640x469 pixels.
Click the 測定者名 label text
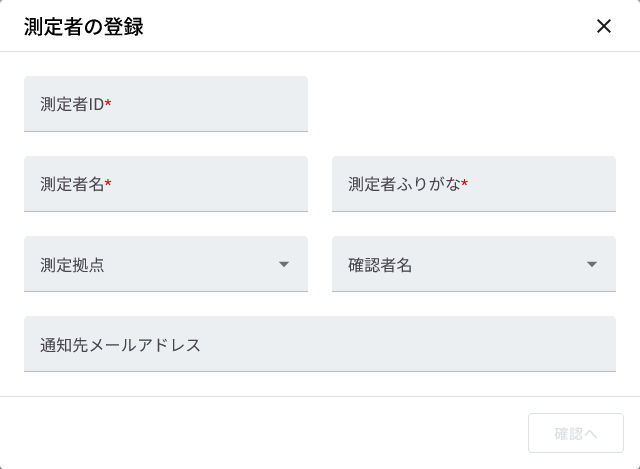(x=72, y=184)
